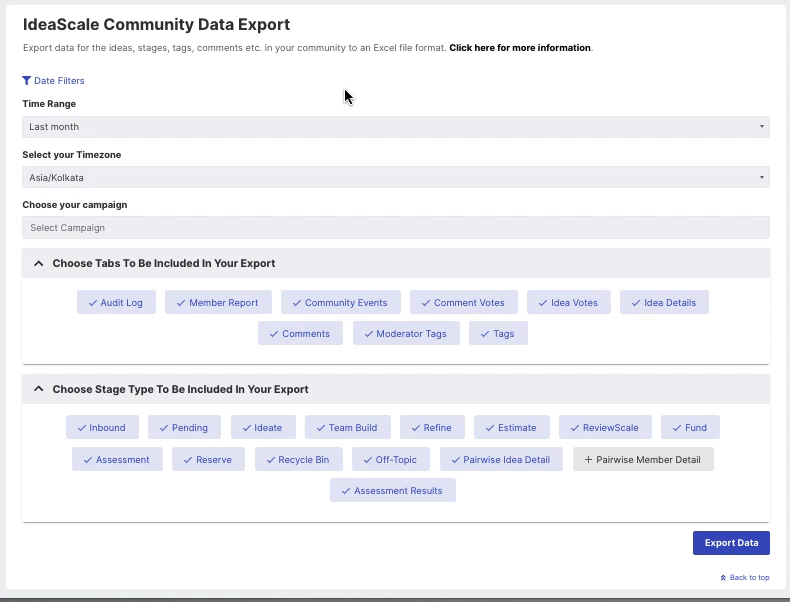
Task: Toggle the Inbound stage chip
Action: click(x=102, y=427)
